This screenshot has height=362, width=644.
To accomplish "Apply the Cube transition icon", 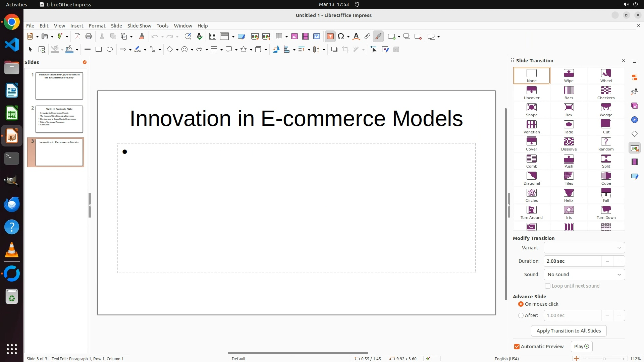I will click(x=606, y=178).
